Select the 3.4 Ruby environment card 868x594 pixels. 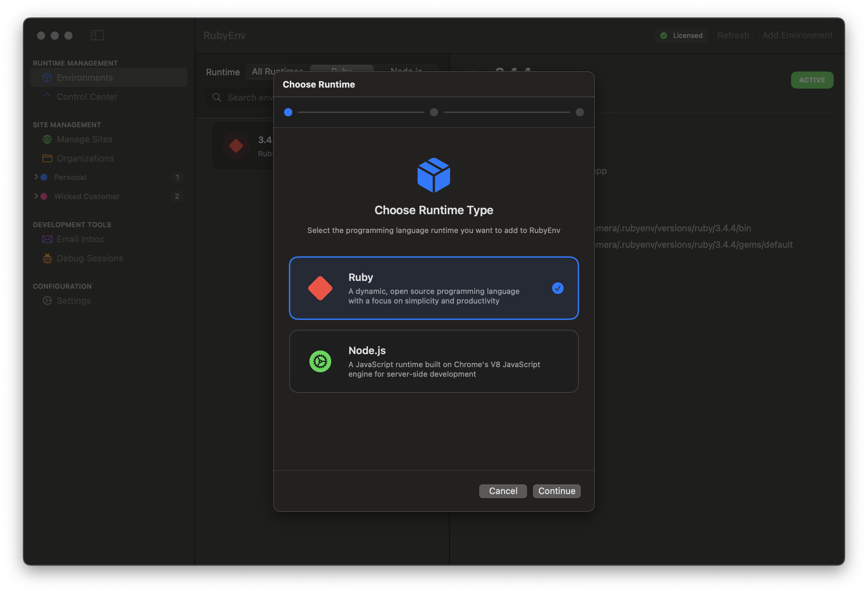243,146
